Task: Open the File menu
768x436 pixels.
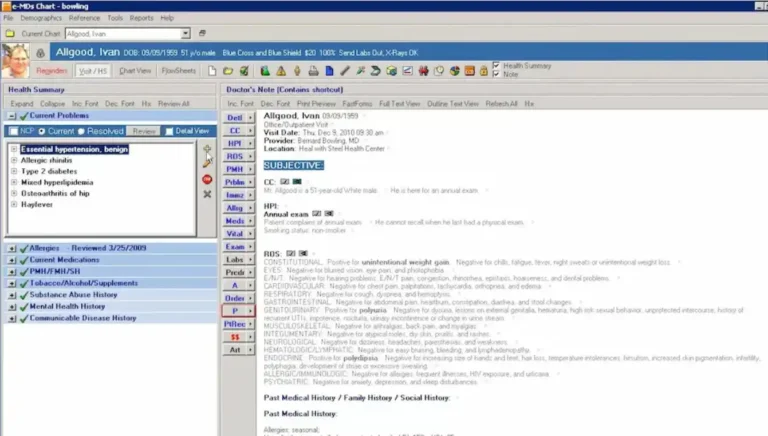Action: [8, 18]
